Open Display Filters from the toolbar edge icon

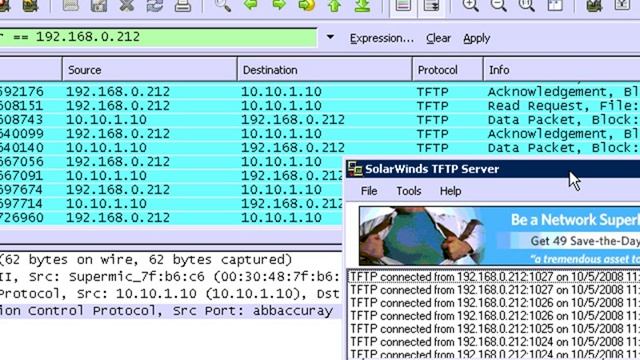coord(622,5)
